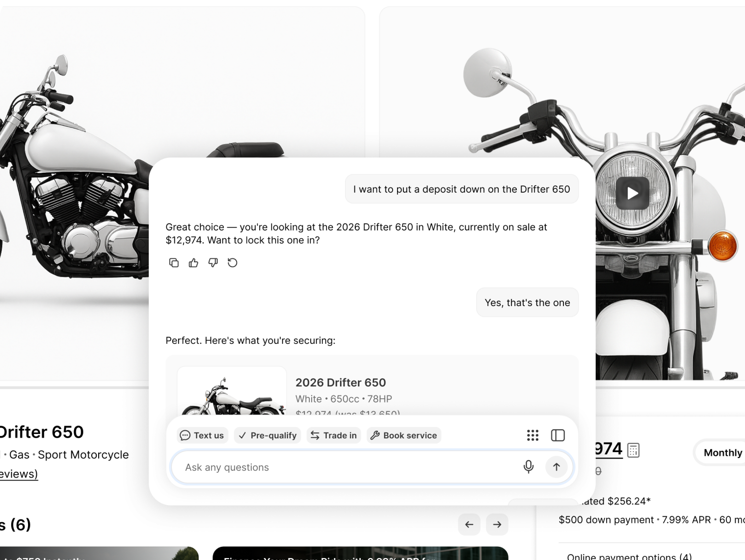Select the Trade in quick action

(x=334, y=435)
